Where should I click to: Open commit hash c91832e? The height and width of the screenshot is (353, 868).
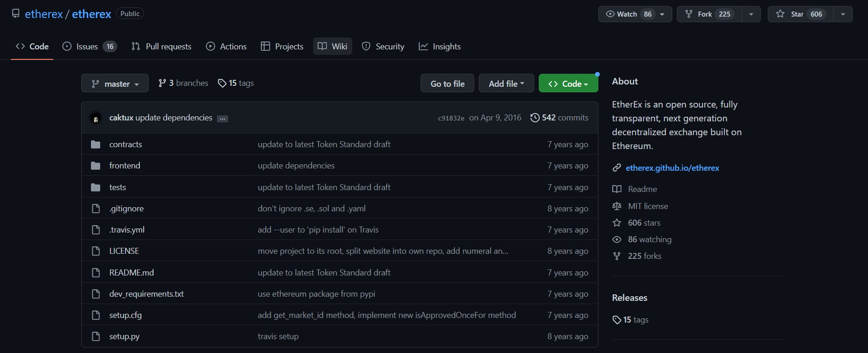tap(451, 118)
